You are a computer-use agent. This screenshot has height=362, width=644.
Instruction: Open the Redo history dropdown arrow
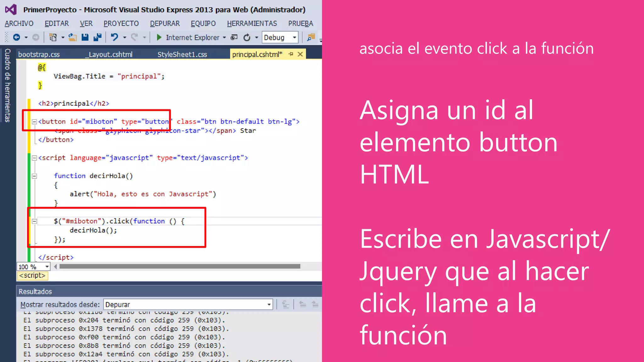[144, 37]
